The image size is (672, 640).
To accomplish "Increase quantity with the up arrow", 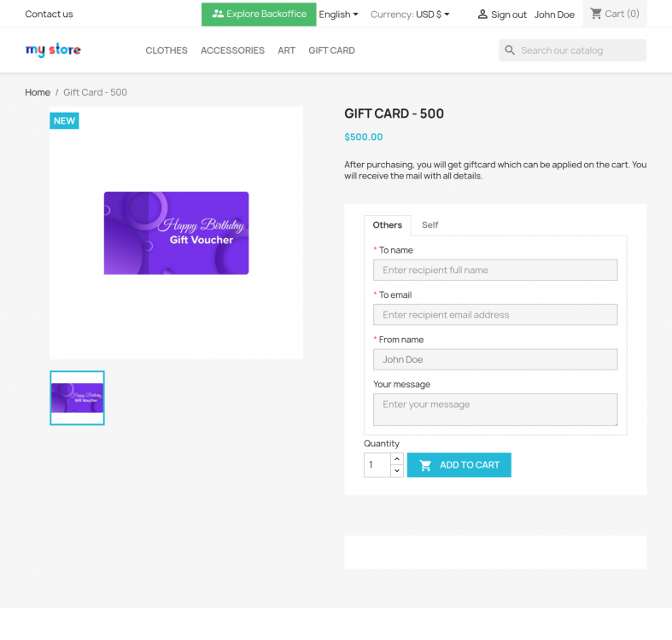I will coord(397,459).
